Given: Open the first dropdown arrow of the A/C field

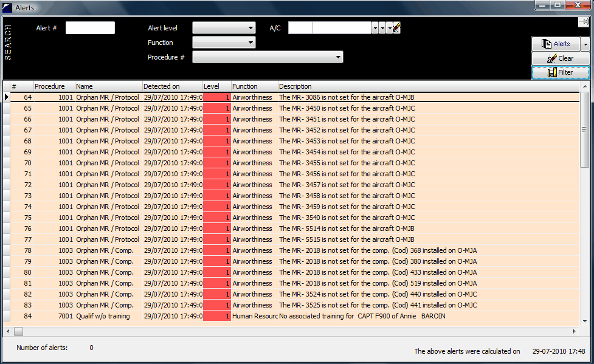Looking at the screenshot, I should point(375,28).
